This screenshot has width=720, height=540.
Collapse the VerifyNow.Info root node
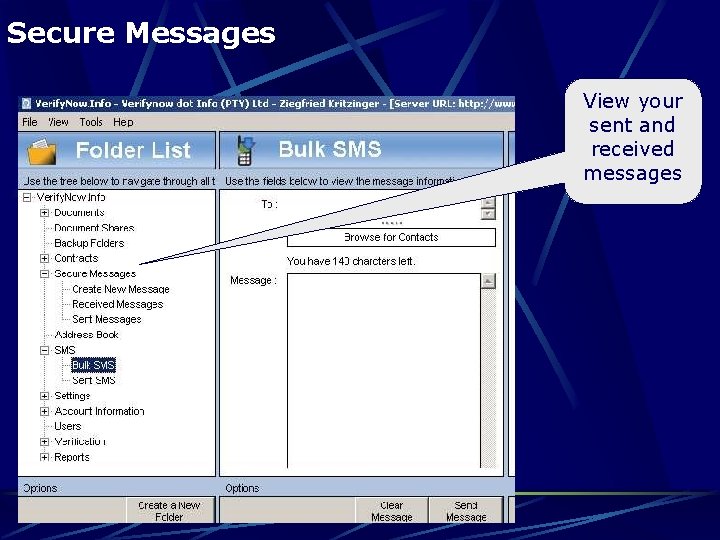coord(27,197)
